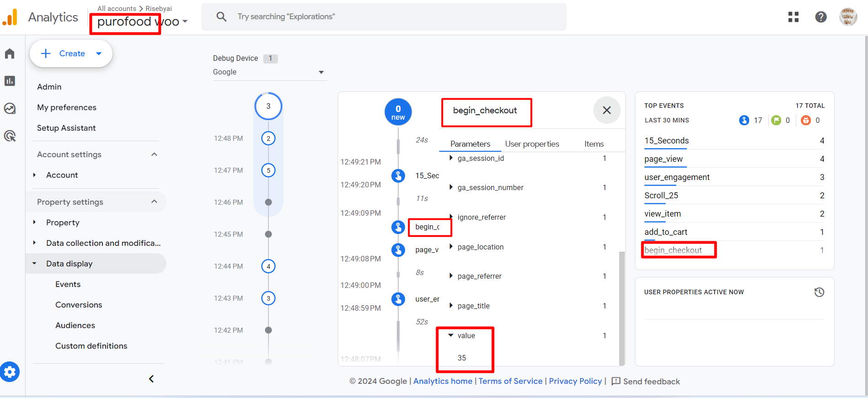
Task: Expand the page_referrer parameter
Action: coord(451,276)
